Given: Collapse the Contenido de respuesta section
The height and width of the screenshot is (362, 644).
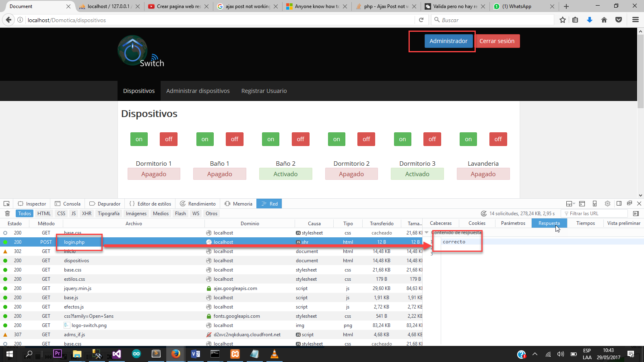Looking at the screenshot, I should point(427,232).
